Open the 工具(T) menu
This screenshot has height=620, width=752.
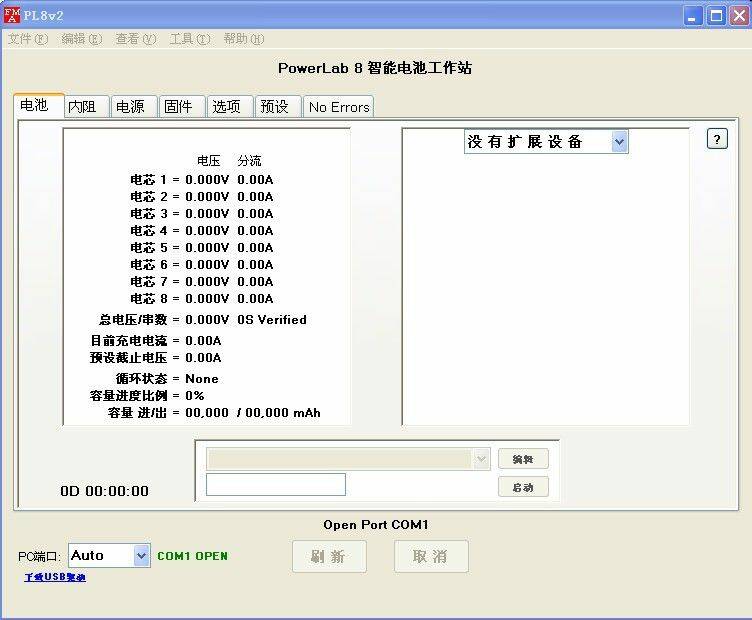tap(190, 39)
